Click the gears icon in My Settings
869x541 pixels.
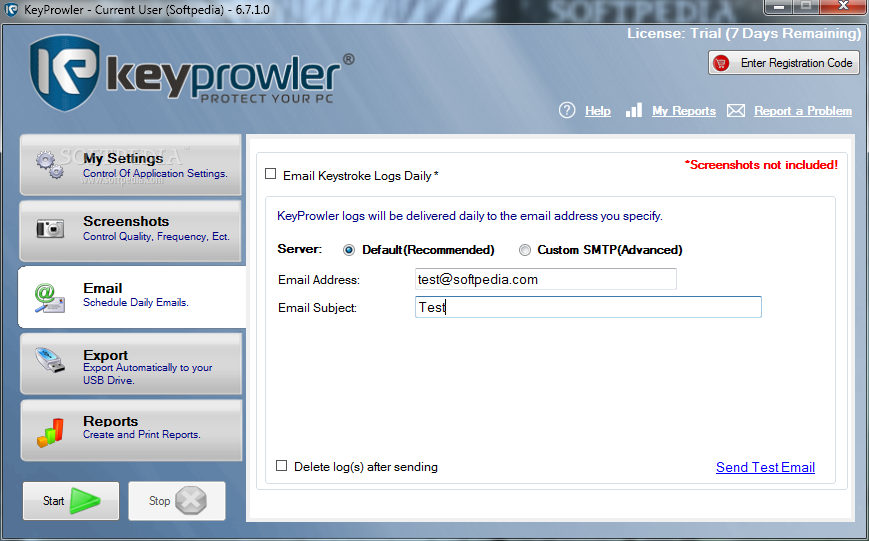click(x=49, y=165)
